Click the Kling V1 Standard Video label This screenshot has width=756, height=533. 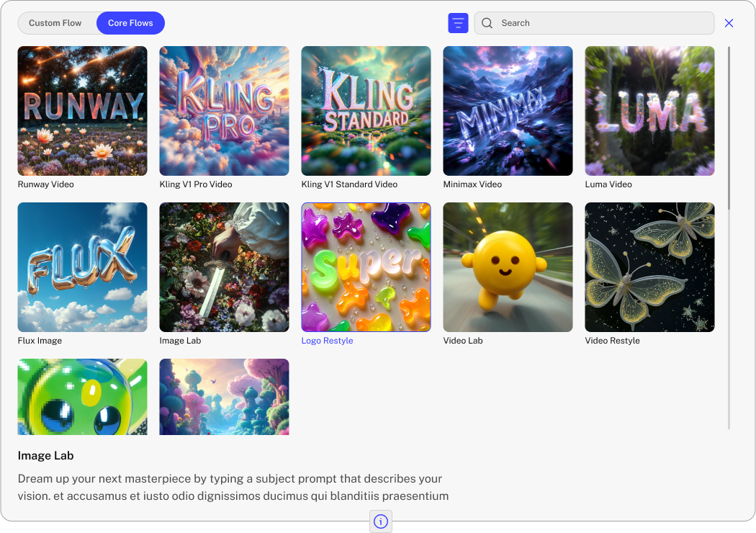coord(349,184)
